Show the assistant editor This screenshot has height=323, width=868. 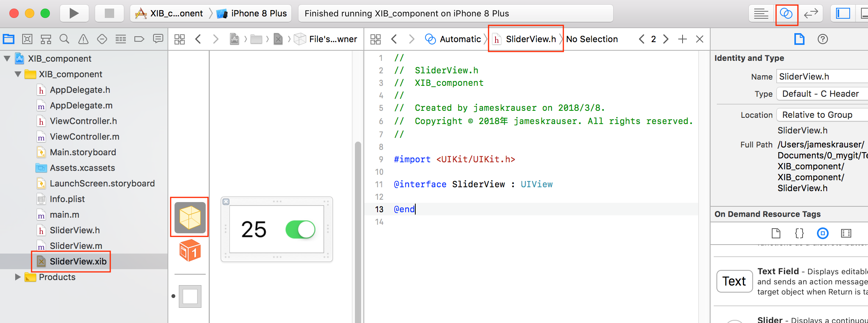786,14
